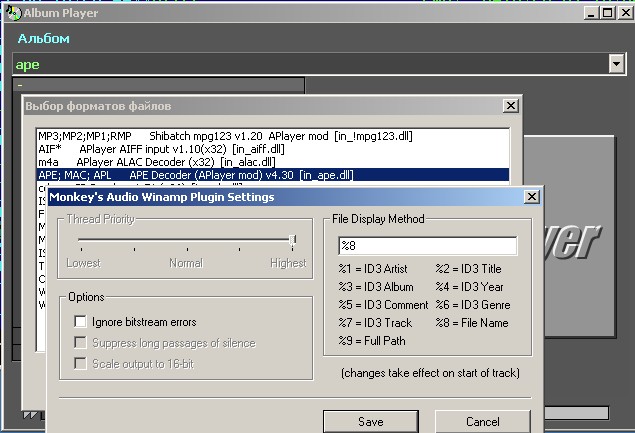Close the Выбор форматов файлов dialog
635x433 pixels.
tap(511, 106)
